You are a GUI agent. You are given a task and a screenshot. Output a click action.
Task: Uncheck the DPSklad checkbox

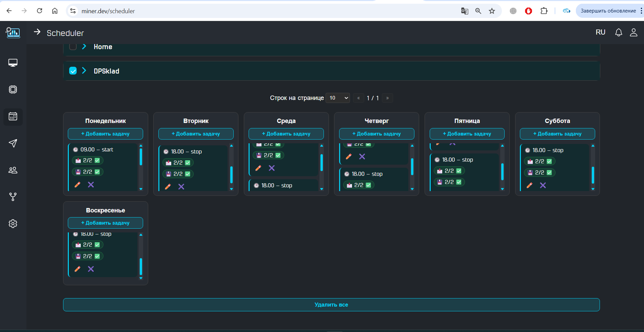(73, 71)
